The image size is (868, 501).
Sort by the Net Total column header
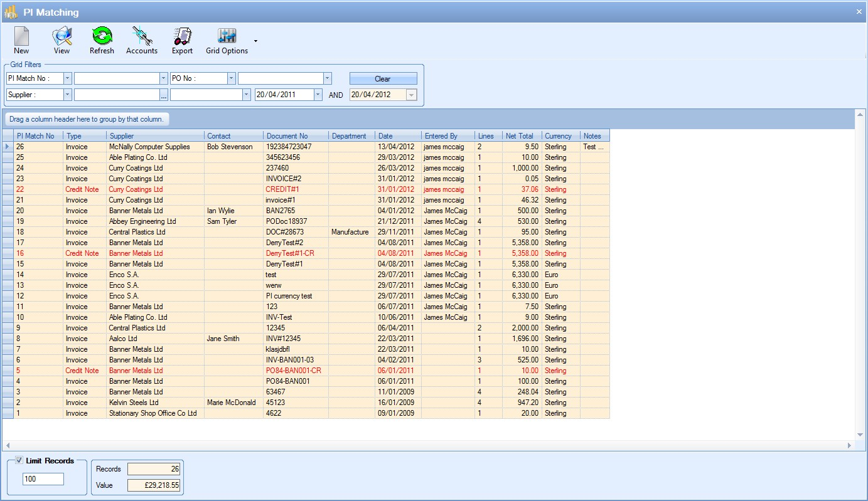click(x=521, y=136)
